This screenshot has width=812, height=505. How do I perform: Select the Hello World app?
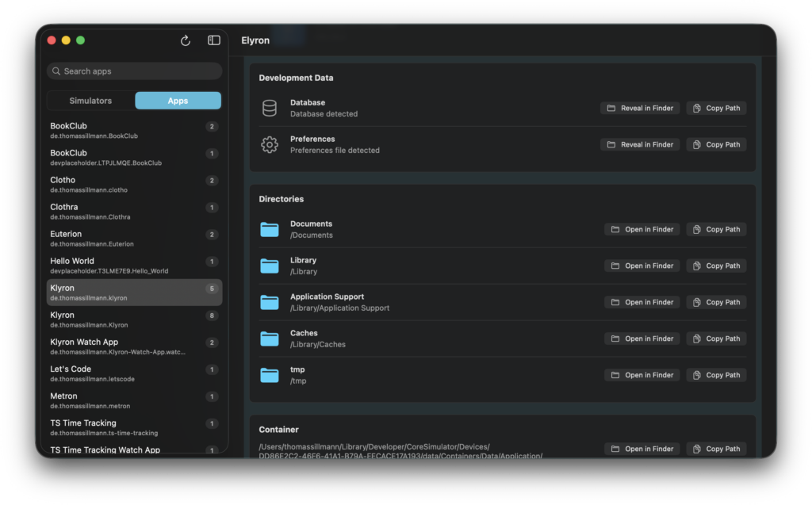(134, 266)
